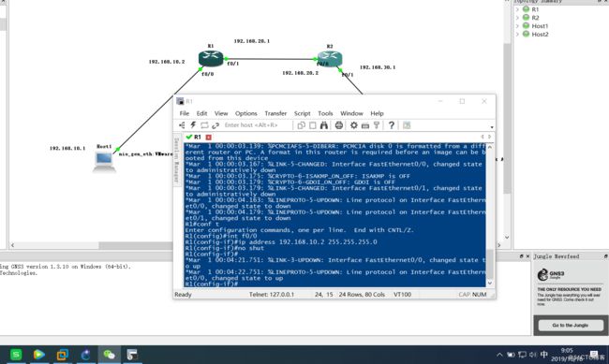
Task: Click the R2 router in the GNS3 topology
Action: click(330, 58)
